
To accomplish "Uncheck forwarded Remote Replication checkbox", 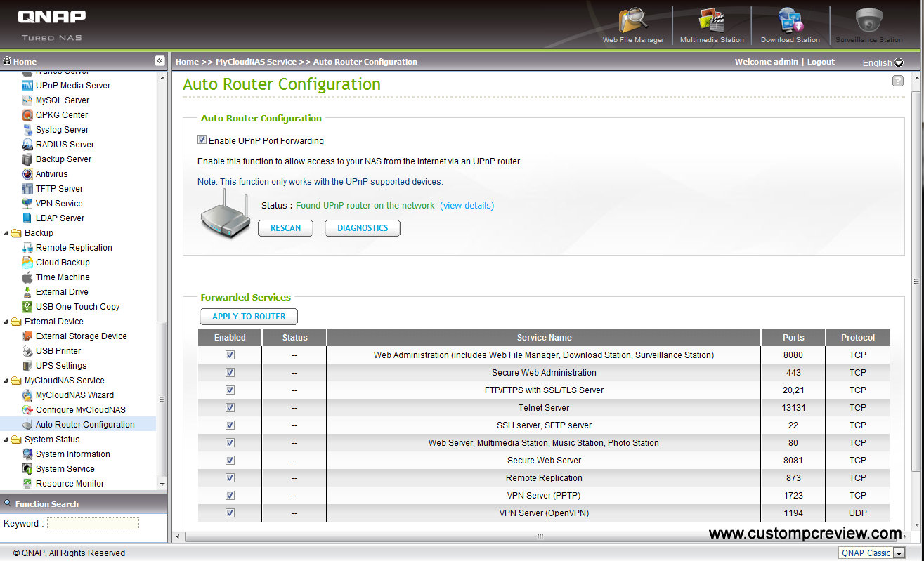I will (x=230, y=477).
